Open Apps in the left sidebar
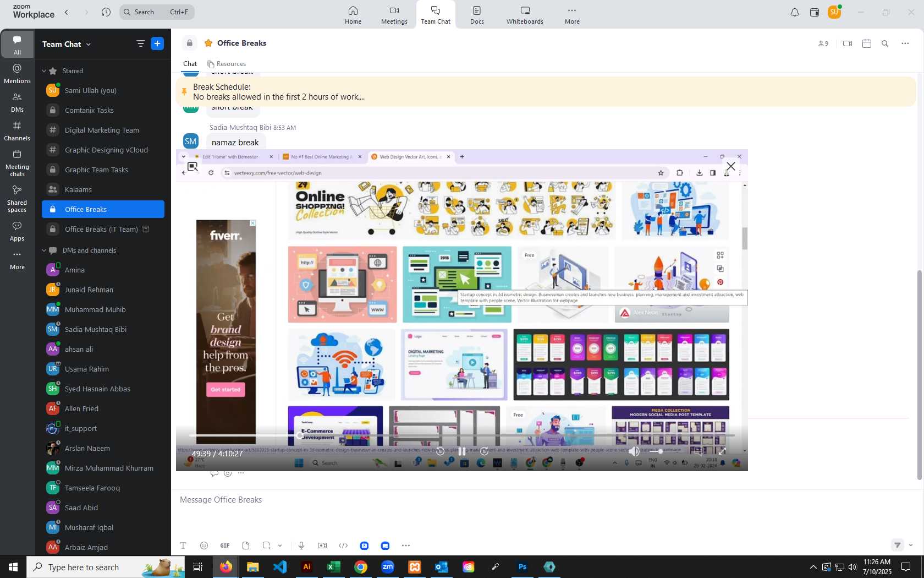The width and height of the screenshot is (924, 578). tap(17, 231)
